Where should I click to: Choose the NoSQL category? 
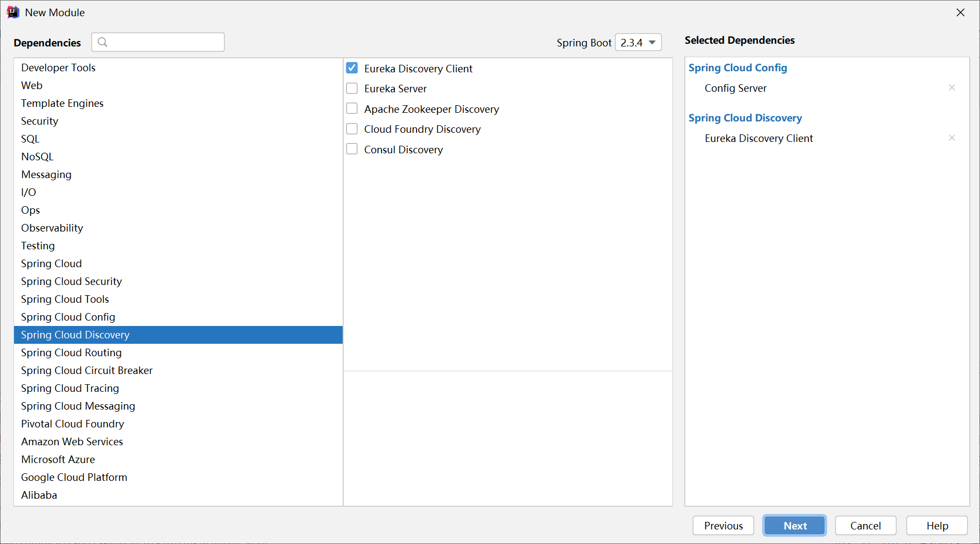(x=178, y=157)
